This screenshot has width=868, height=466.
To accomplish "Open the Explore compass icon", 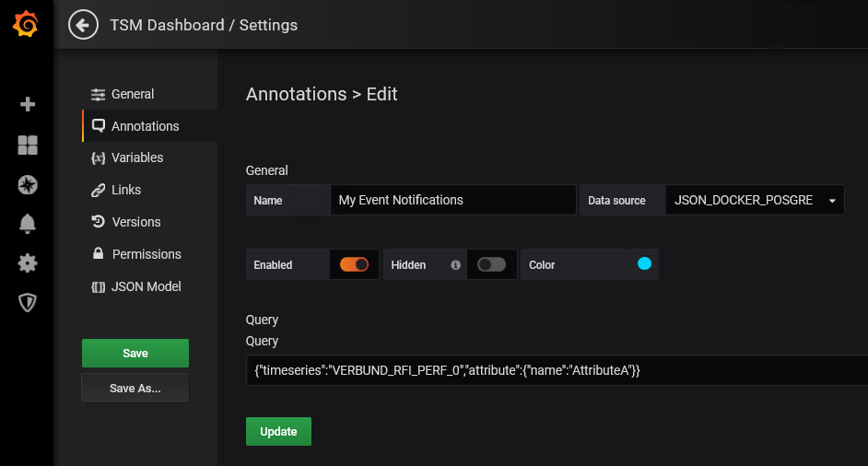I will click(28, 185).
